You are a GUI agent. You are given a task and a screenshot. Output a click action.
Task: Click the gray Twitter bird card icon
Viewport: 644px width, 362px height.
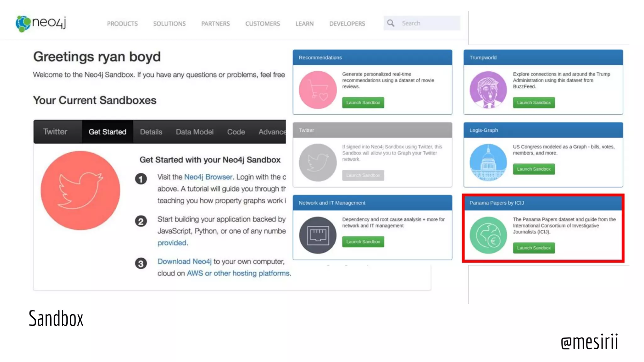click(x=318, y=162)
